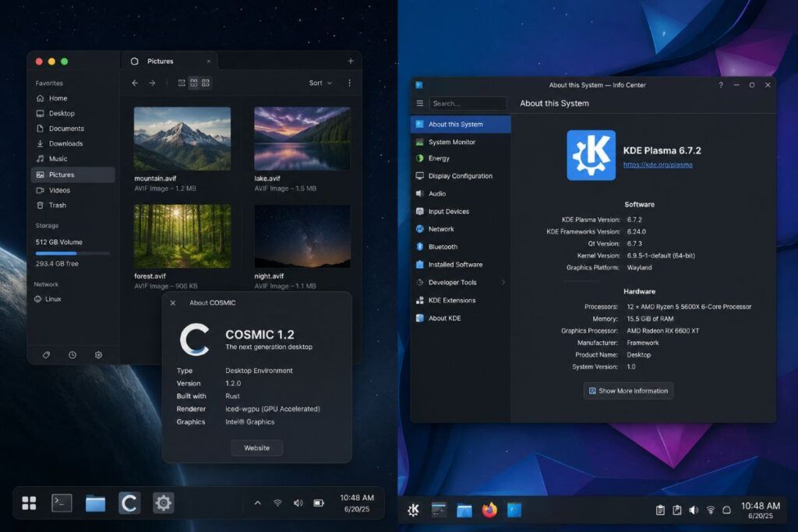The height and width of the screenshot is (532, 798).
Task: Open Wi-Fi applet in COSMIC panel
Action: coord(277,503)
